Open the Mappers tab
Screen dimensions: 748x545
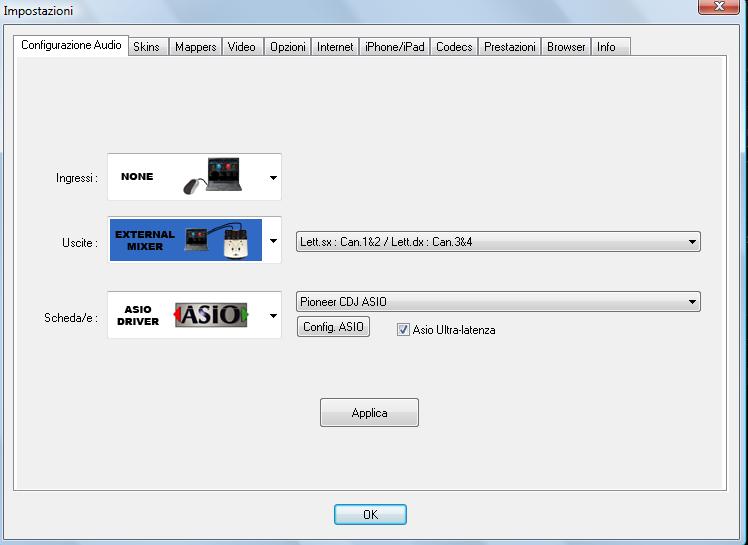coord(196,47)
